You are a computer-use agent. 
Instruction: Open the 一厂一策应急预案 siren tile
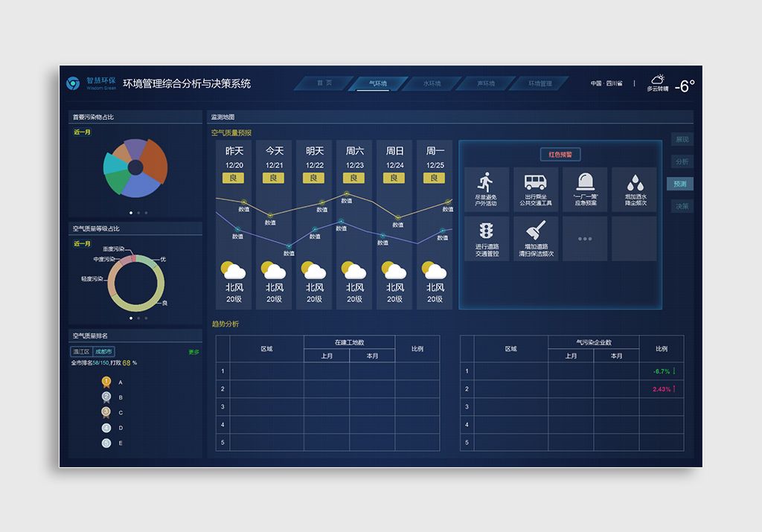tap(585, 190)
